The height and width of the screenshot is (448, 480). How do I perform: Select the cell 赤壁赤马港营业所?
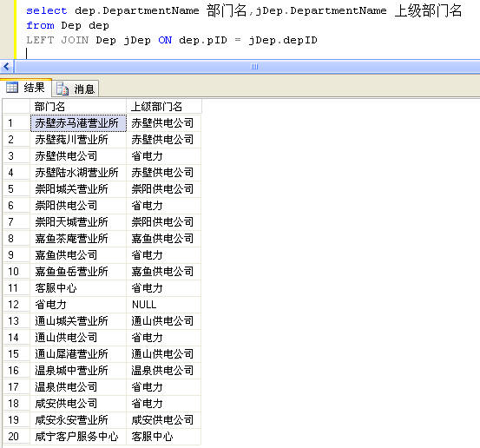click(x=78, y=123)
